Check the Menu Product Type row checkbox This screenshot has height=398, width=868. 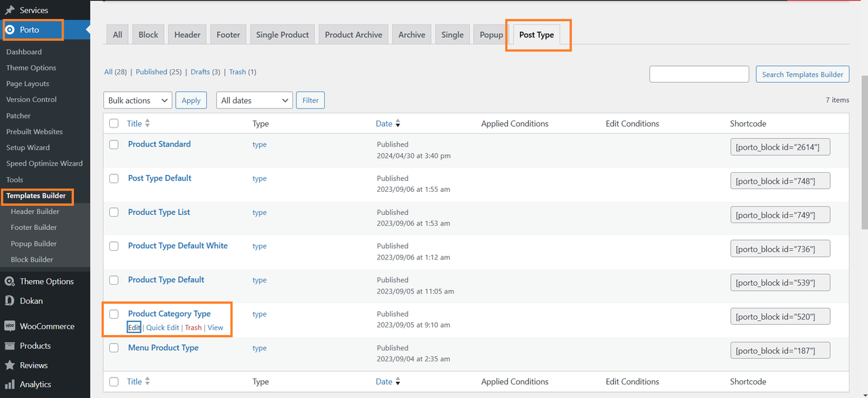coord(114,348)
